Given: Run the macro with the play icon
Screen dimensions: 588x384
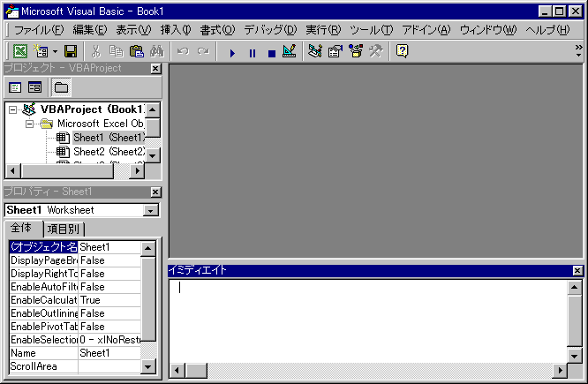Looking at the screenshot, I should pos(232,53).
